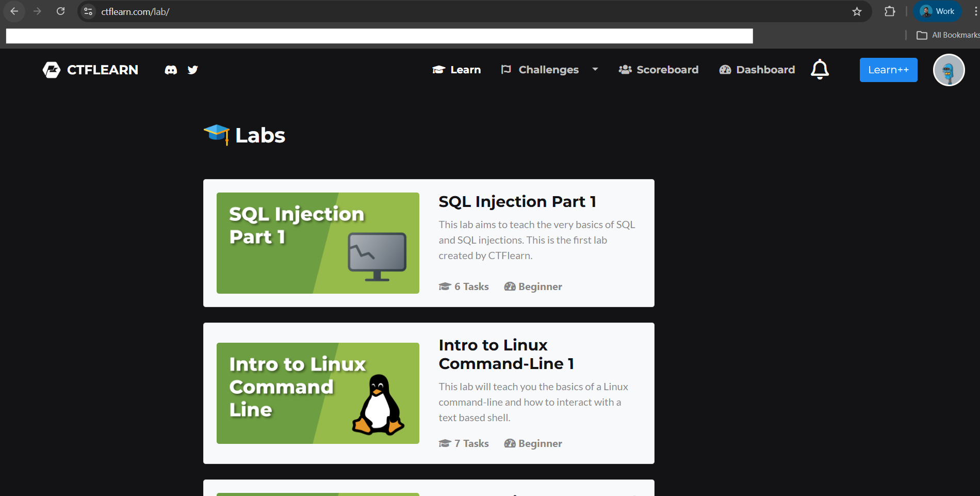Click the tasks icon next to 7 Tasks
The image size is (980, 496).
[x=445, y=443]
